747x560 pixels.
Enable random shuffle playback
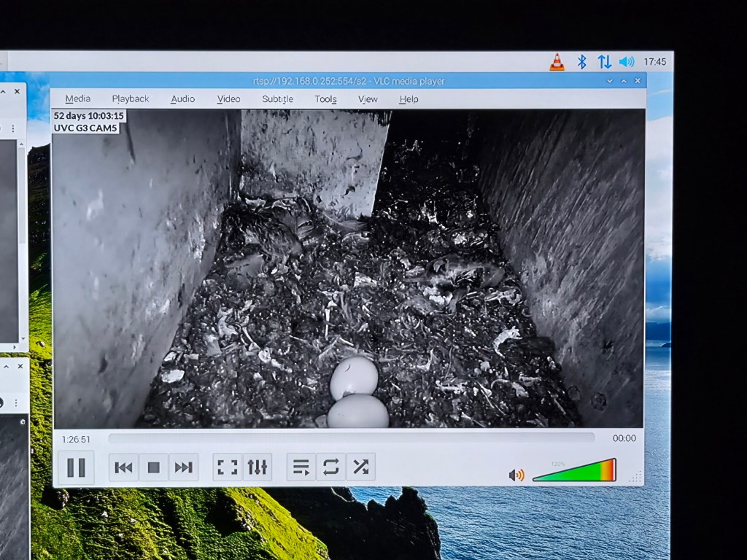point(360,467)
